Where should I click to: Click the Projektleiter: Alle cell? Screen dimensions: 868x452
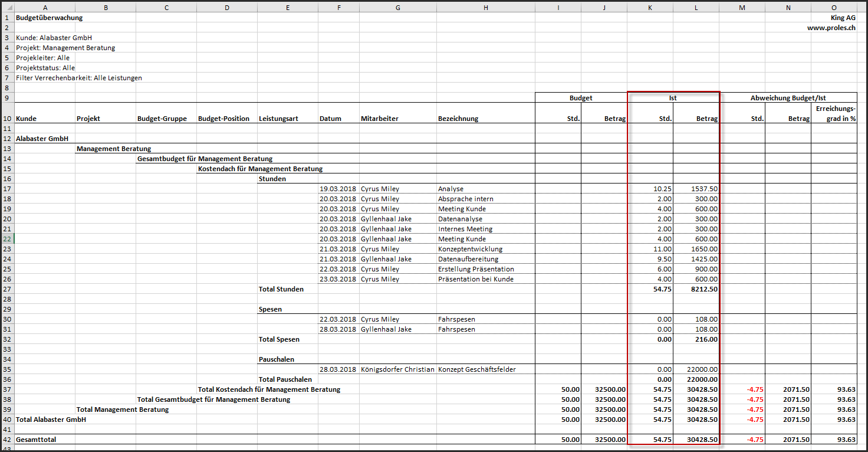(42, 58)
